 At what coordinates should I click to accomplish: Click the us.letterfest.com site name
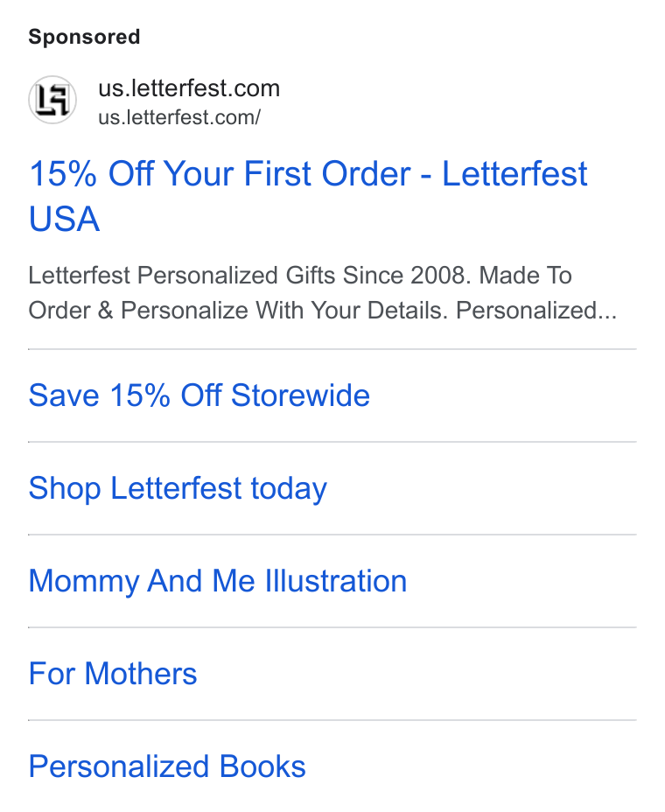(189, 88)
